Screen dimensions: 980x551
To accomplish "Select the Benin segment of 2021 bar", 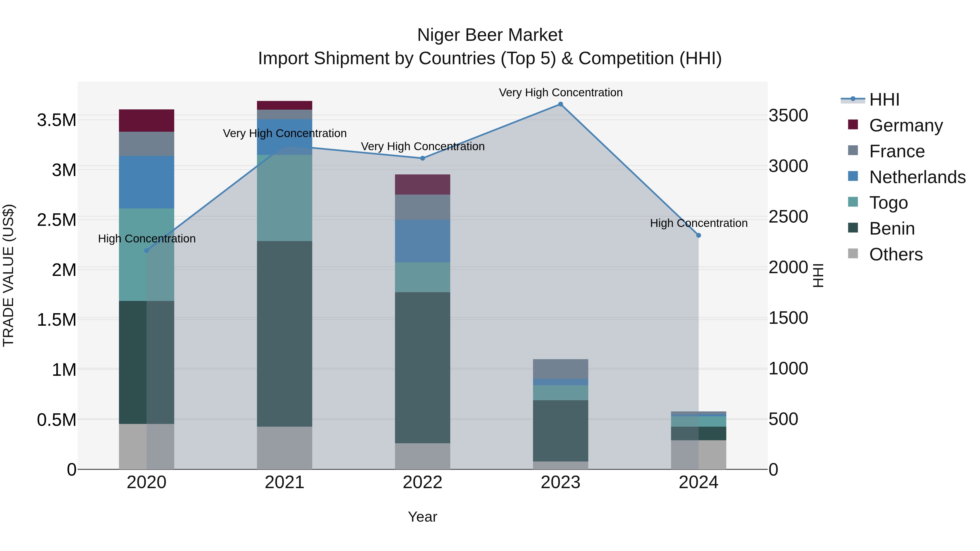I will click(x=284, y=334).
